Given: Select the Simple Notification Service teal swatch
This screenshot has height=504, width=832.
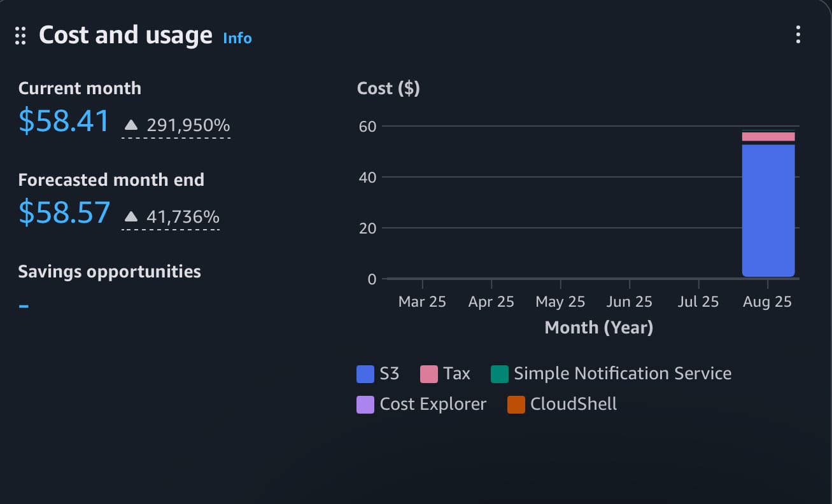Looking at the screenshot, I should click(x=500, y=374).
